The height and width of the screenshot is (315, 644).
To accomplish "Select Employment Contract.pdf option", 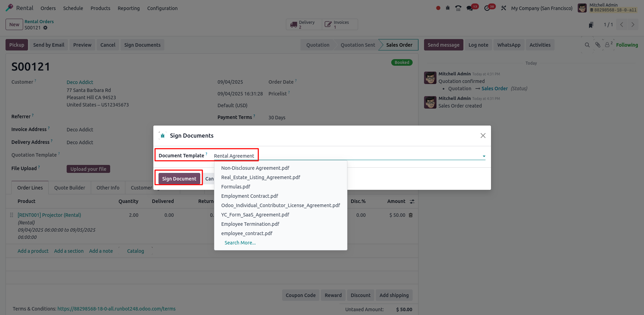I will (x=281, y=196).
